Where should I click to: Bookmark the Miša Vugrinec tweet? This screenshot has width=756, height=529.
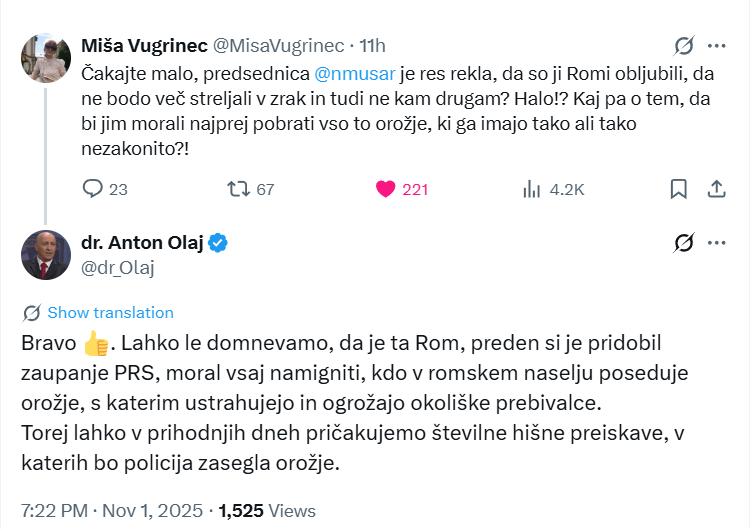click(x=678, y=189)
